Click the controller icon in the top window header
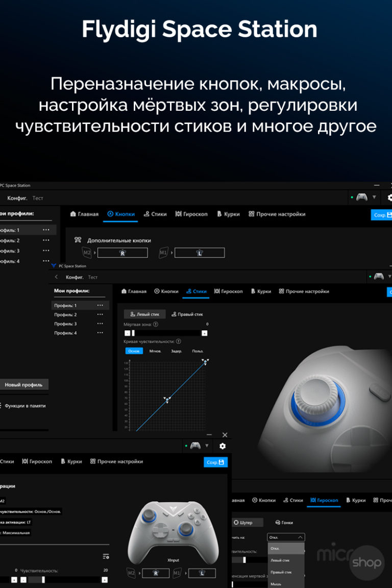392x588 pixels. 361,197
